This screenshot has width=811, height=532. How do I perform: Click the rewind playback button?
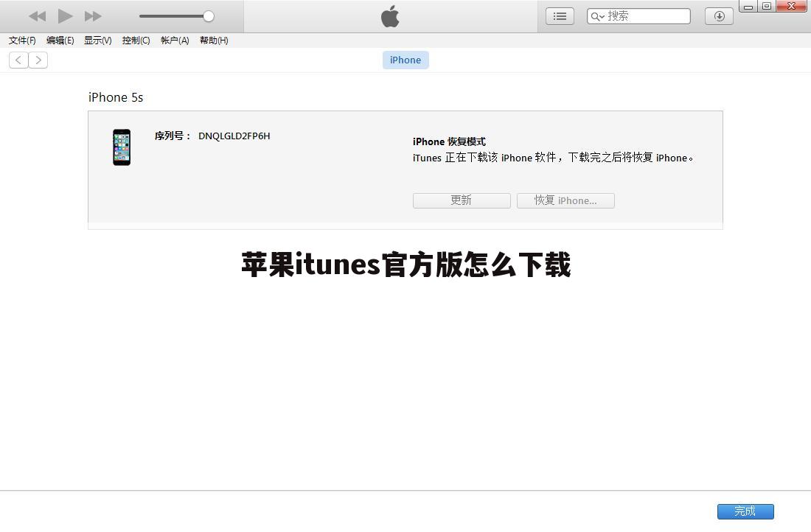point(38,16)
